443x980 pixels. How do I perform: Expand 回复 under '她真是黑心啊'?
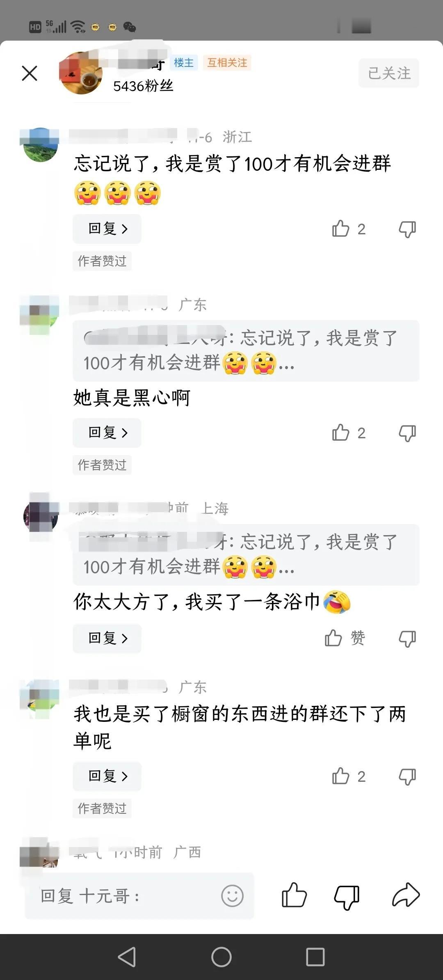[107, 433]
